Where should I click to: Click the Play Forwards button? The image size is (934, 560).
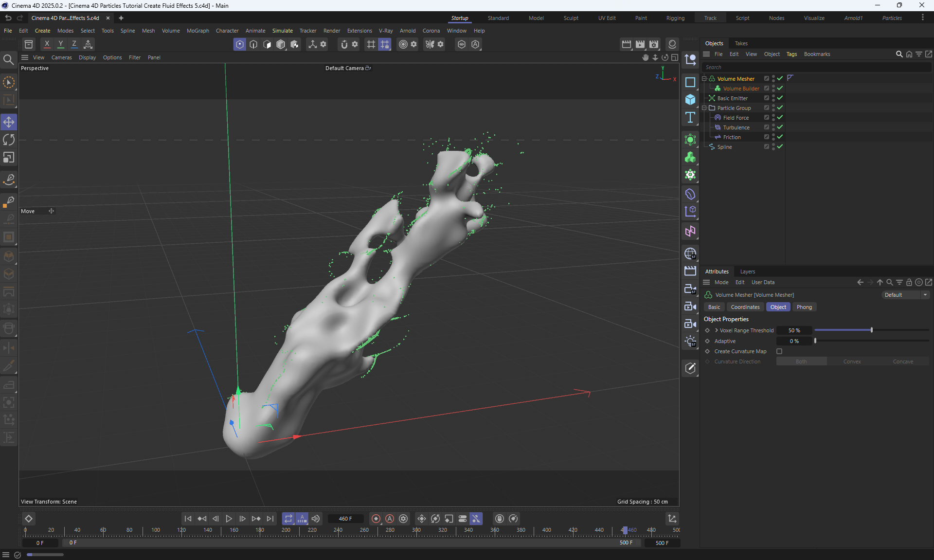tap(229, 519)
